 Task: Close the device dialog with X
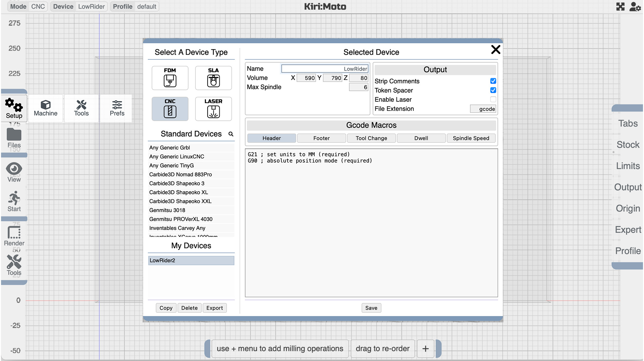point(495,50)
